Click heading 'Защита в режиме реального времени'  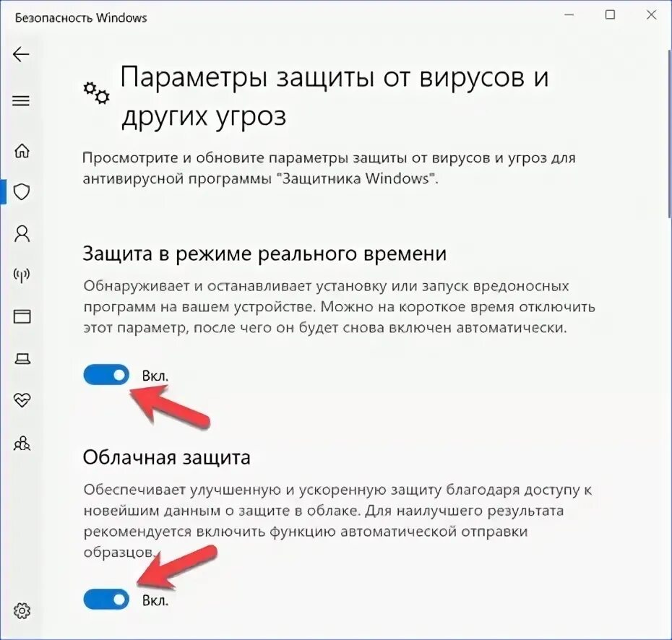point(264,253)
